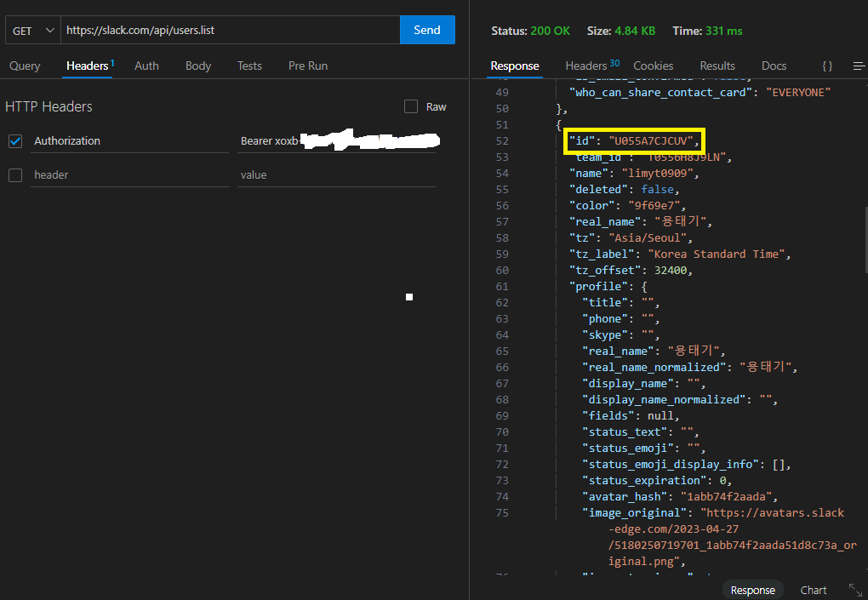Open the Body tab
Image resolution: width=868 pixels, height=600 pixels.
tap(198, 66)
